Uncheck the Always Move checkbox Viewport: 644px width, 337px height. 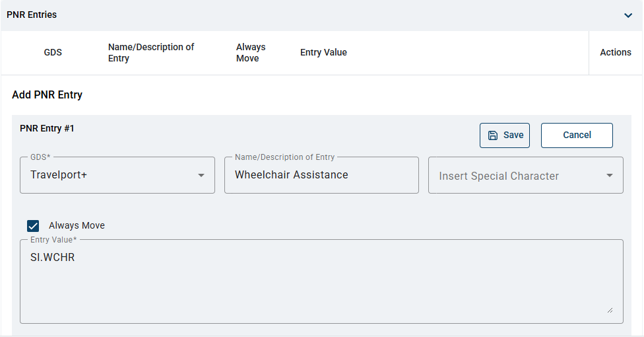[33, 226]
